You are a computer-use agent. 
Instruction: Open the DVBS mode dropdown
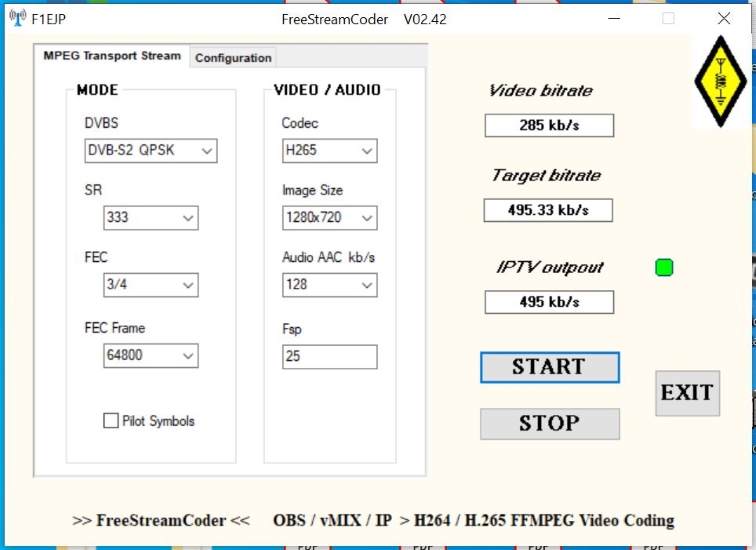pos(151,151)
